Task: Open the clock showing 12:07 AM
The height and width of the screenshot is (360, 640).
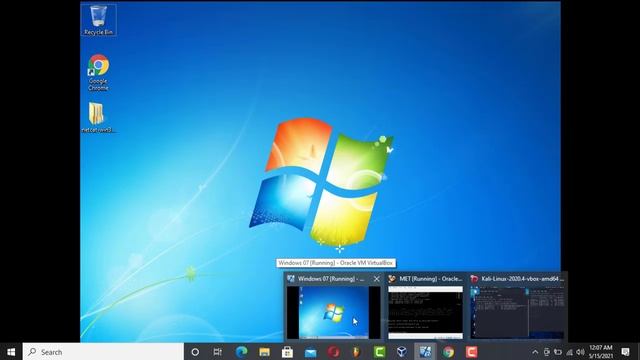Action: tap(600, 352)
